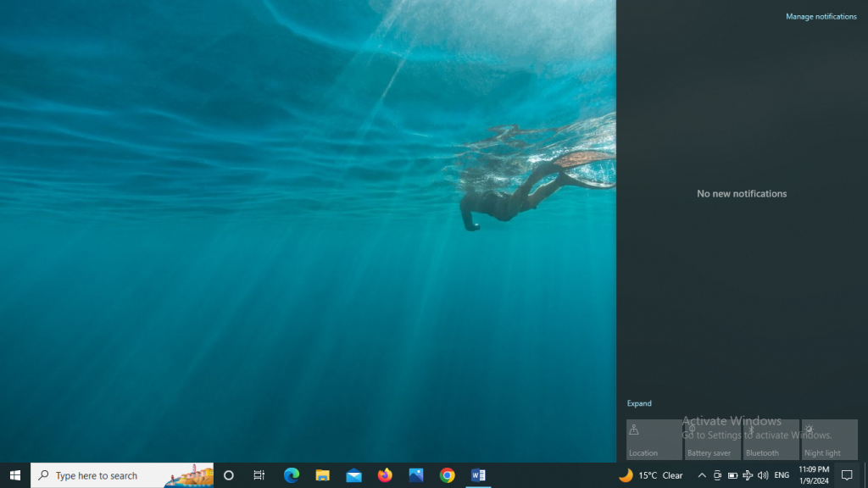The width and height of the screenshot is (868, 488).
Task: Open Cortana from the taskbar circle icon
Action: coord(229,475)
